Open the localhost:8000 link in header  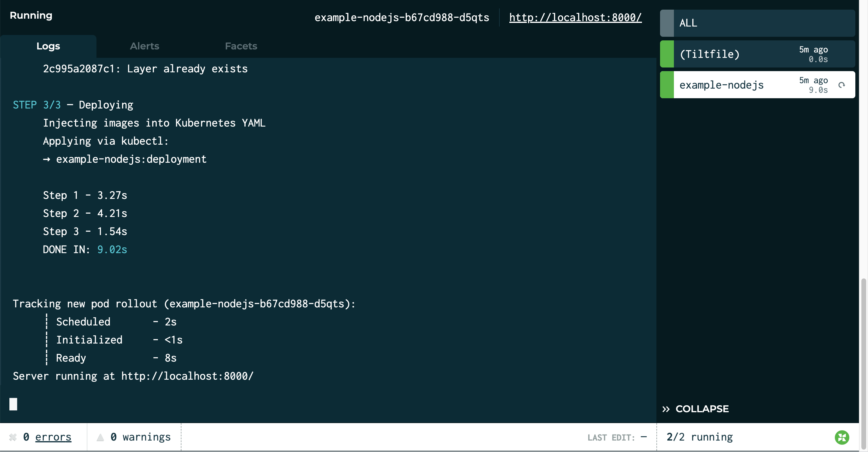coord(575,17)
